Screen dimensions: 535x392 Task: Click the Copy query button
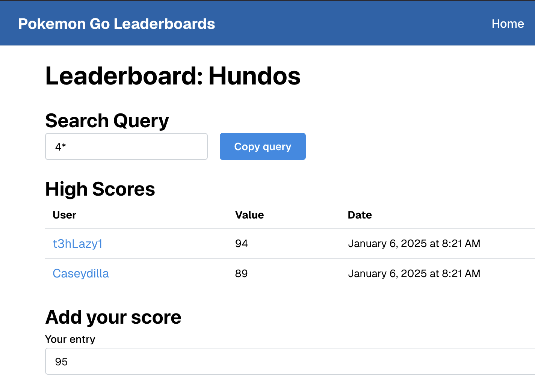[x=263, y=146]
